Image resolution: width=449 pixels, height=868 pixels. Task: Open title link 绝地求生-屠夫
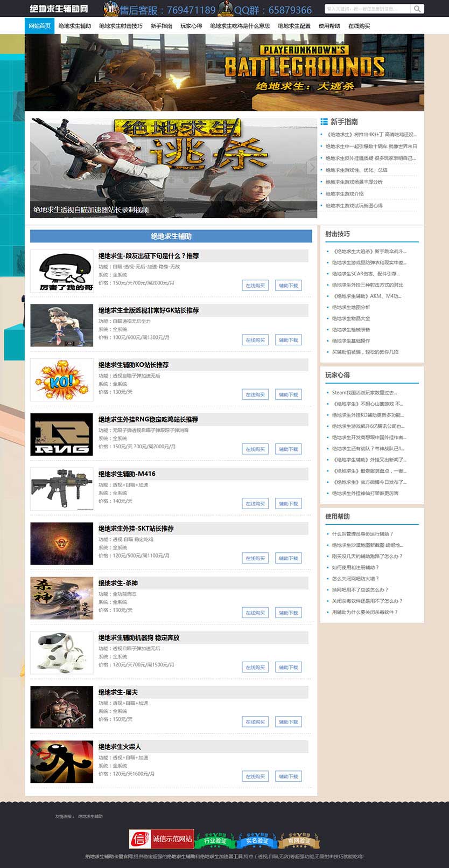pyautogui.click(x=118, y=692)
